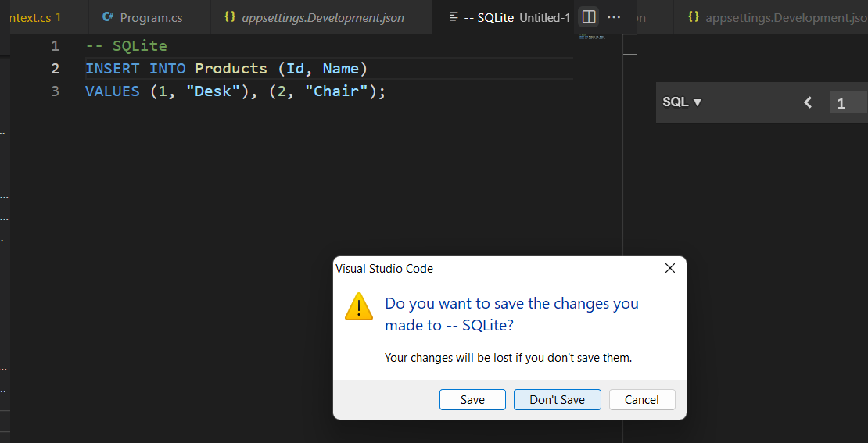This screenshot has width=868, height=443.
Task: Click Save in the dialog
Action: point(472,399)
